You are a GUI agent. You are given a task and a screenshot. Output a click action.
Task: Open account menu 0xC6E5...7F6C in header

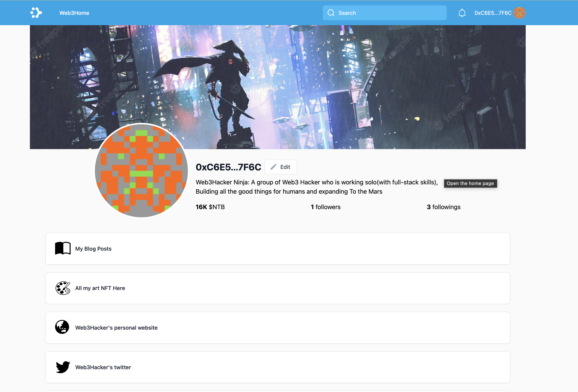pos(493,13)
